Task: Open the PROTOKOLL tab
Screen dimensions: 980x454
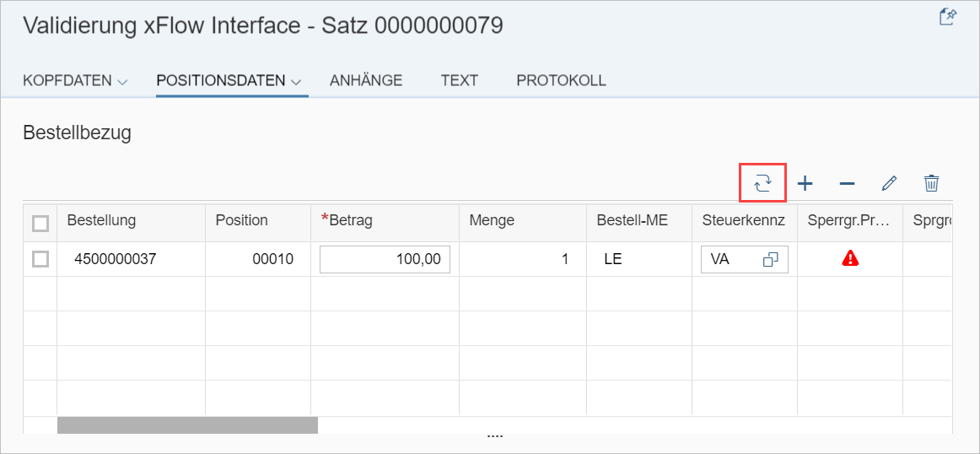Action: pos(561,81)
